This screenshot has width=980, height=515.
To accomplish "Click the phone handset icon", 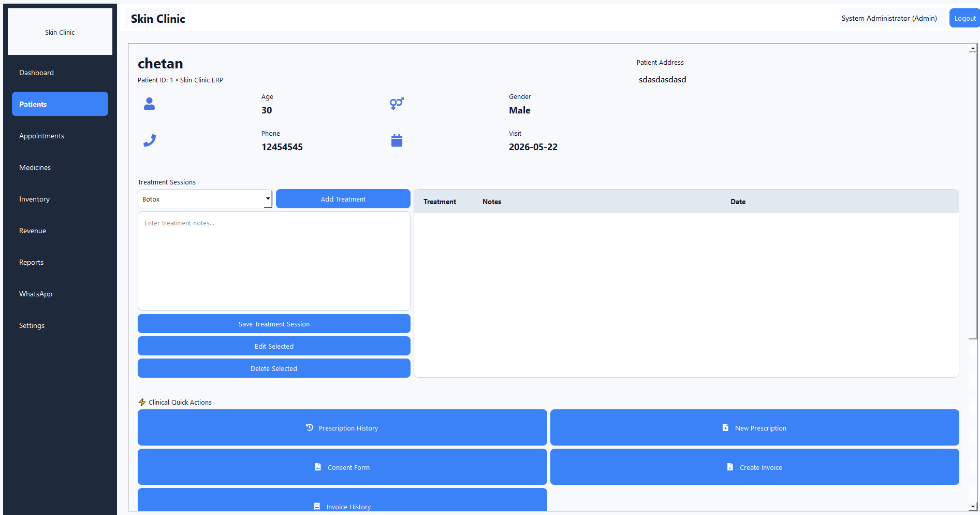I will click(150, 140).
